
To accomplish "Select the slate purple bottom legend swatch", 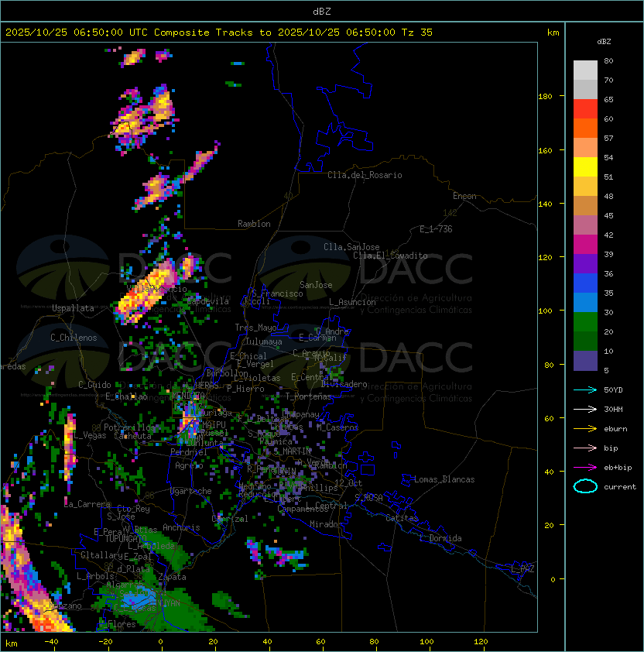I will 585,361.
